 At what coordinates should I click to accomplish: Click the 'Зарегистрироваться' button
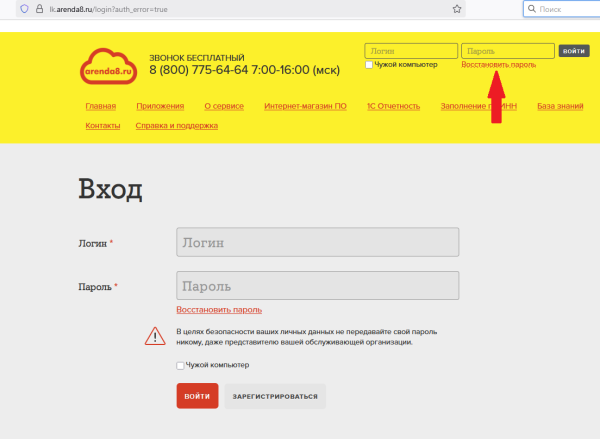(275, 396)
